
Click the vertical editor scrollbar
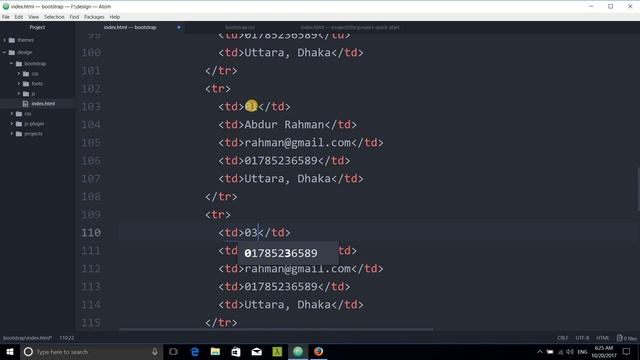tap(638, 189)
